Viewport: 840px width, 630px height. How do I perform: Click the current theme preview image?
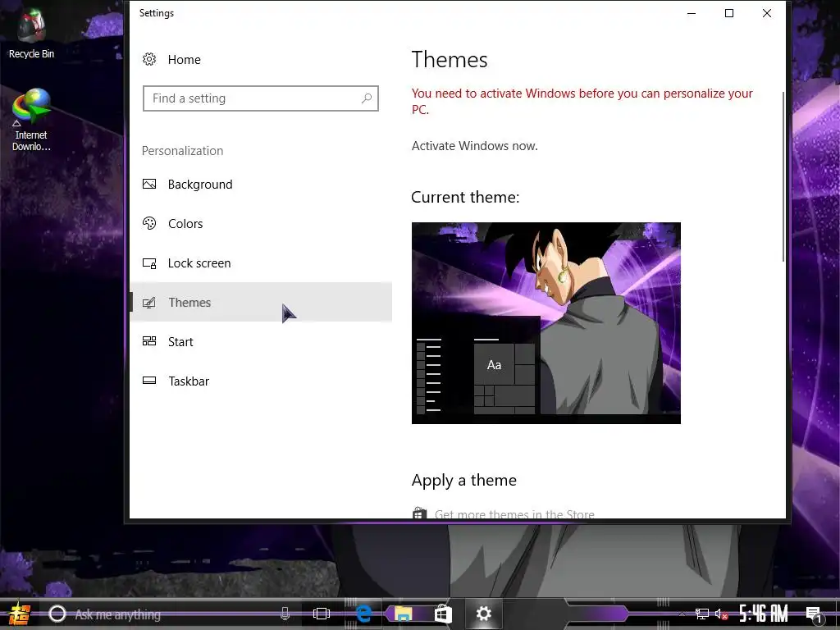tap(546, 323)
